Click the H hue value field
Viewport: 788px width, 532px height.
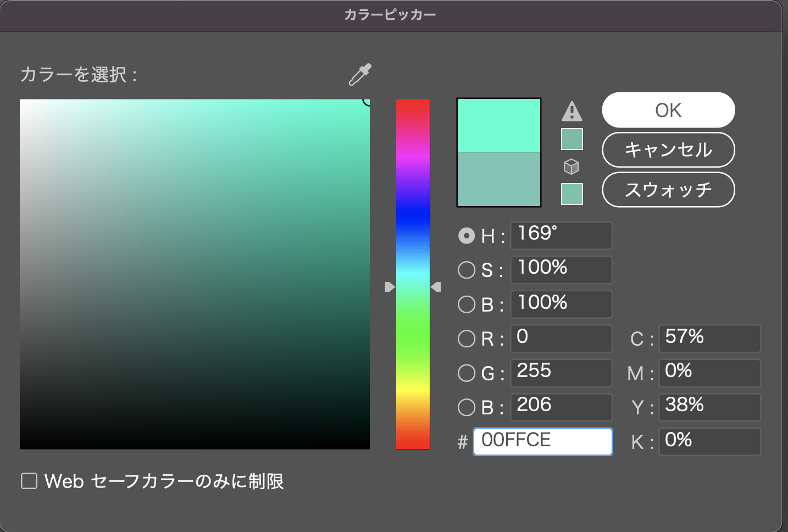click(561, 235)
